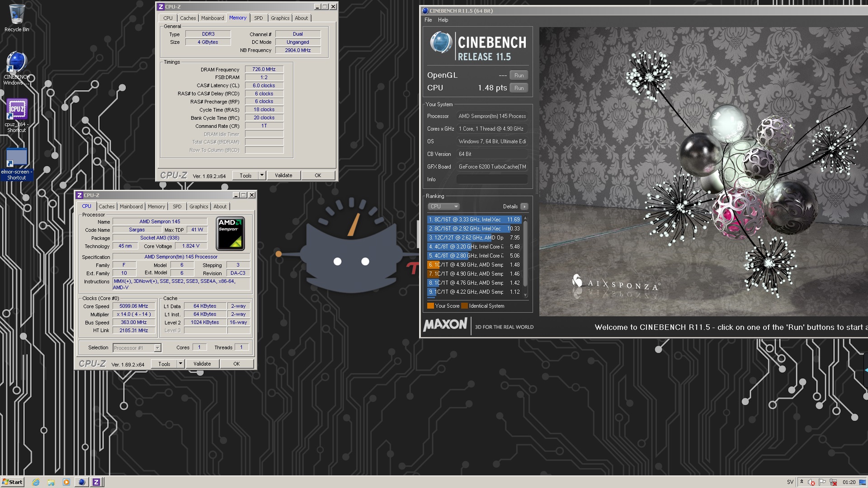The width and height of the screenshot is (868, 488).
Task: Switch to CPU-Z via purple Z taskbar icon
Action: tap(96, 482)
